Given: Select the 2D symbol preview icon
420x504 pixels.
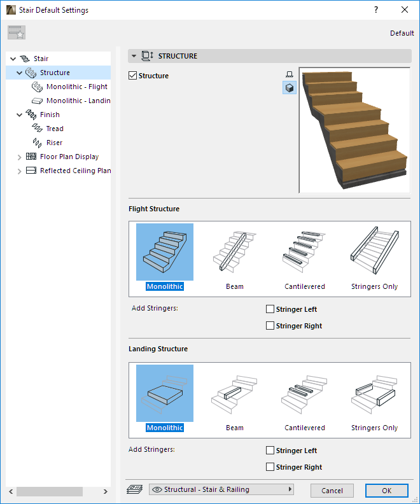Looking at the screenshot, I should [x=289, y=74].
